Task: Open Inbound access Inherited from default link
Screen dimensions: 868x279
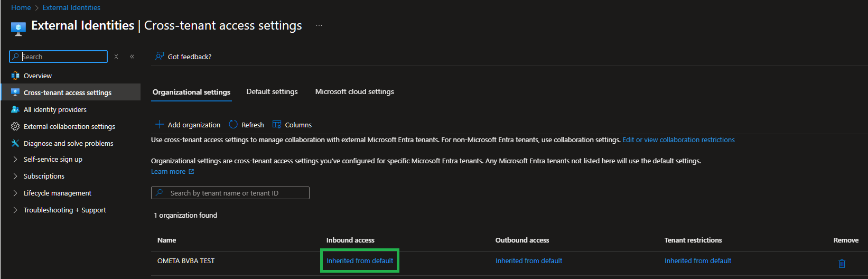Action: coord(360,261)
